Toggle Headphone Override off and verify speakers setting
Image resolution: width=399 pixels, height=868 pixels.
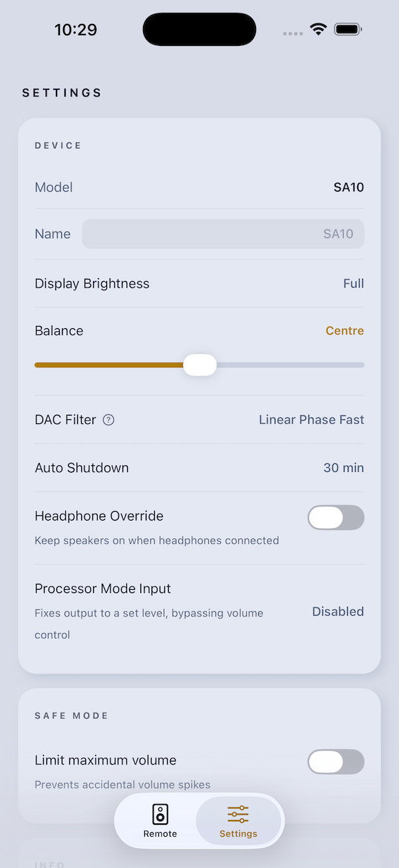[336, 517]
